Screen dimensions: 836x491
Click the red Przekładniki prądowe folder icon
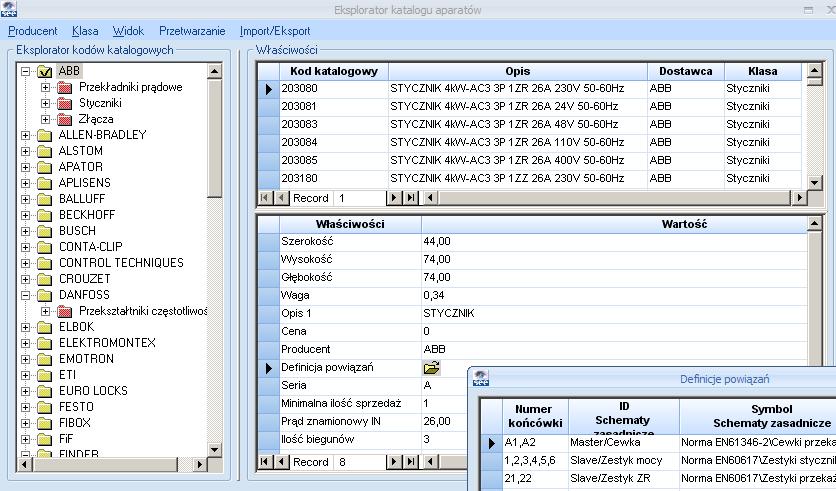click(65, 87)
